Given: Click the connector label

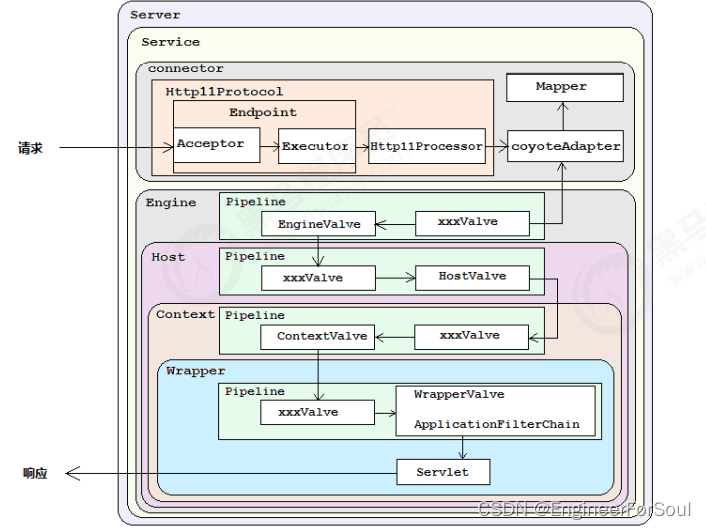Looking at the screenshot, I should (186, 68).
